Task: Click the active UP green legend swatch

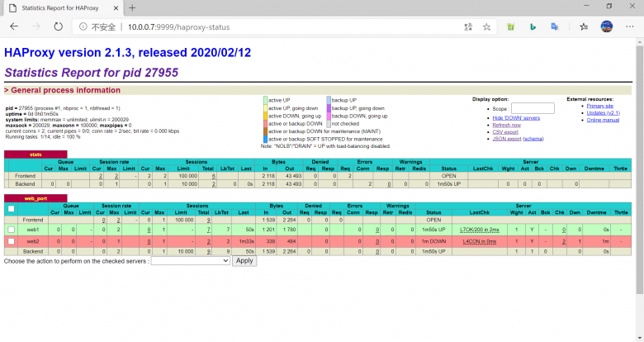Action: (x=265, y=100)
